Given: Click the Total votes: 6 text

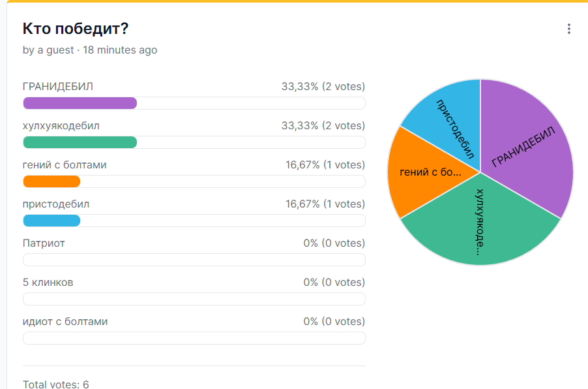Looking at the screenshot, I should [x=55, y=384].
